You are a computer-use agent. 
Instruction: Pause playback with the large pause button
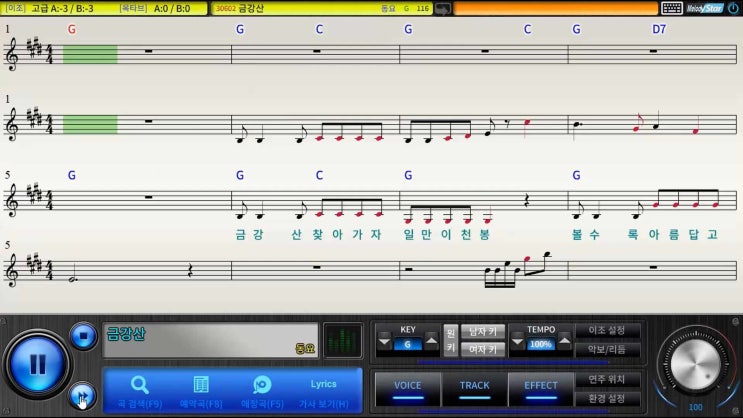click(37, 364)
